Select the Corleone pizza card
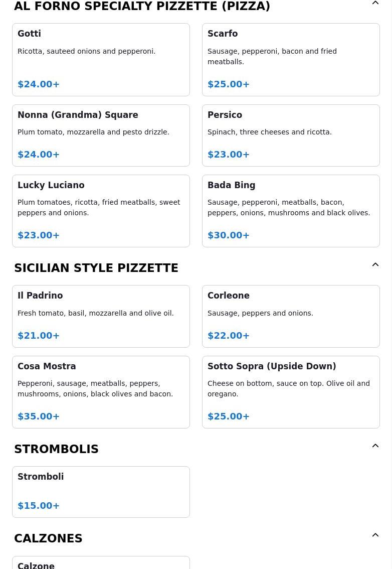 [291, 316]
